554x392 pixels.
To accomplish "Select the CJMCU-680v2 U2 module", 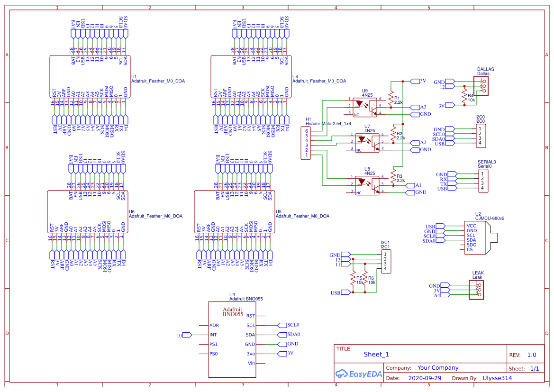I will (480, 238).
